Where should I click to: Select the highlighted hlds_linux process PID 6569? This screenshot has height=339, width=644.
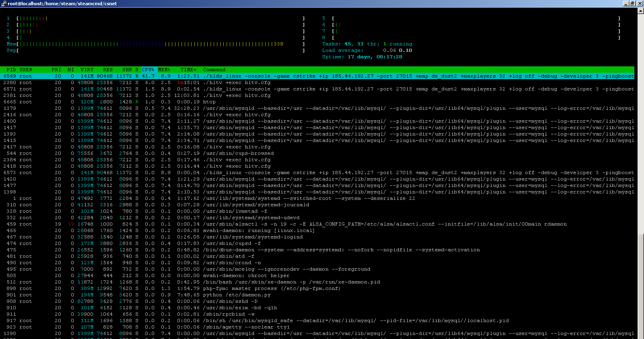click(317, 76)
